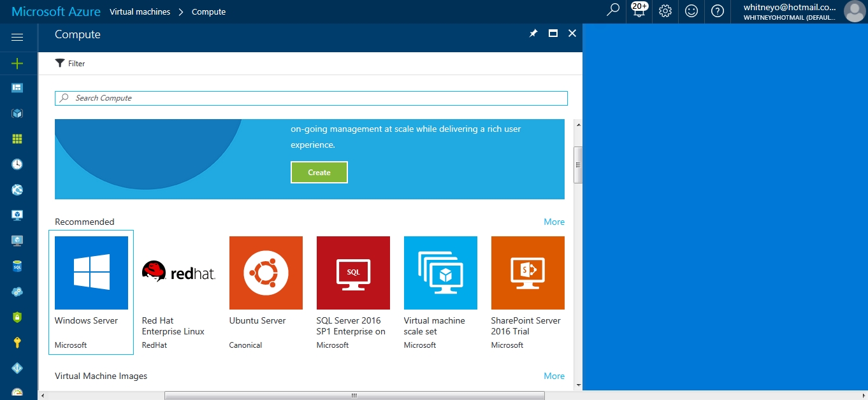The image size is (868, 400).
Task: Click the horizontal scrollbar thumb at bottom
Action: click(x=354, y=396)
